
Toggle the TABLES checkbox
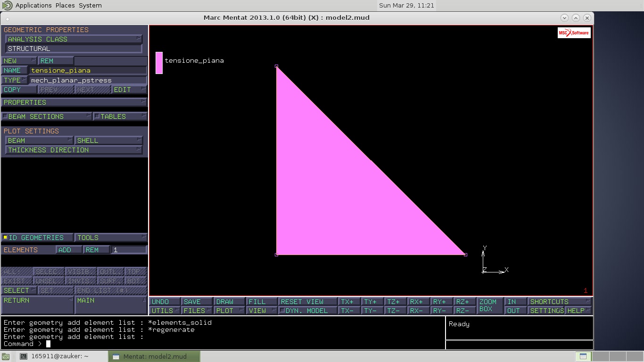(97, 116)
